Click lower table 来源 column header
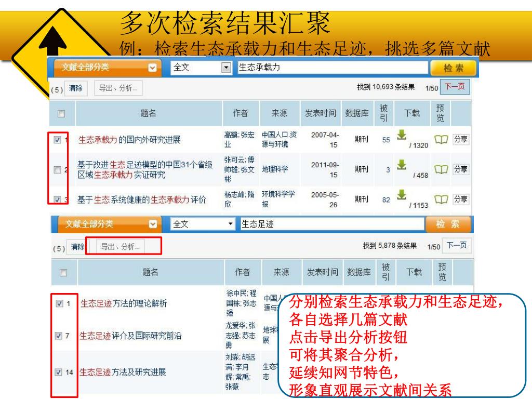 281,272
